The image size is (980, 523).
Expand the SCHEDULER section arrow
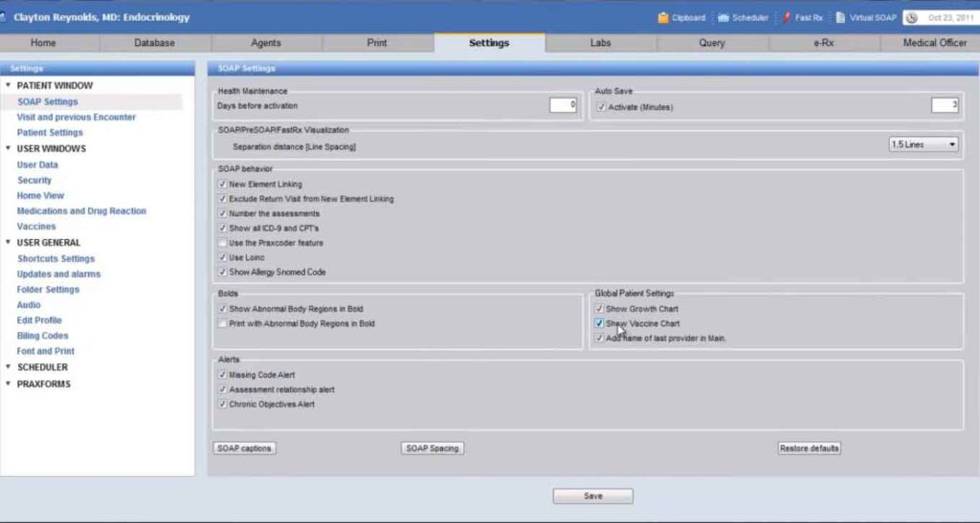(x=8, y=366)
